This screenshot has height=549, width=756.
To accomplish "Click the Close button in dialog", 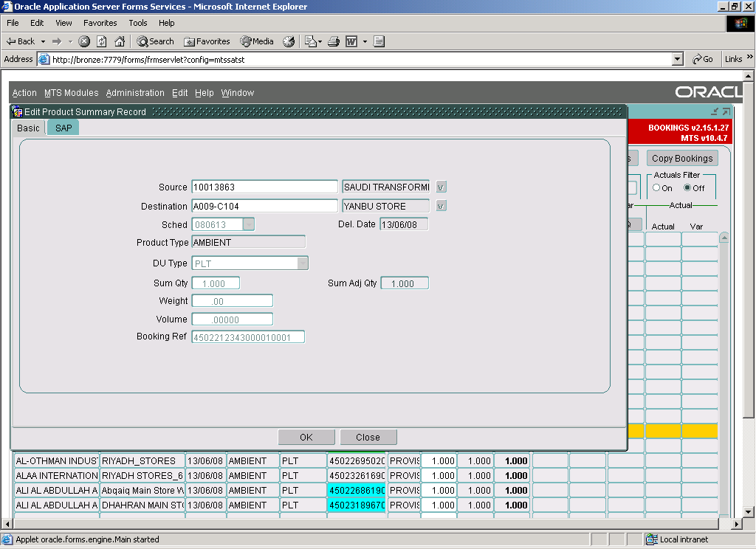I will (x=368, y=437).
